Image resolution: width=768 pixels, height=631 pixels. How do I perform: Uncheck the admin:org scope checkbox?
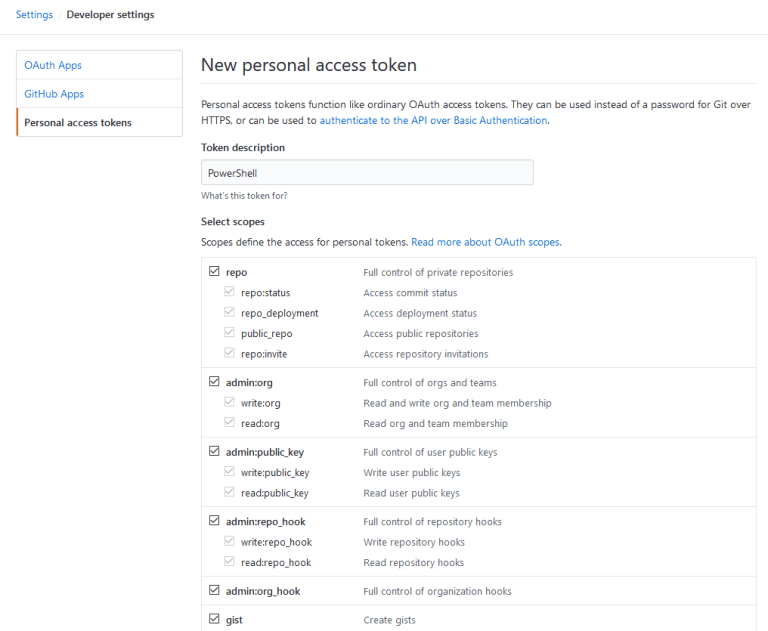(x=214, y=381)
